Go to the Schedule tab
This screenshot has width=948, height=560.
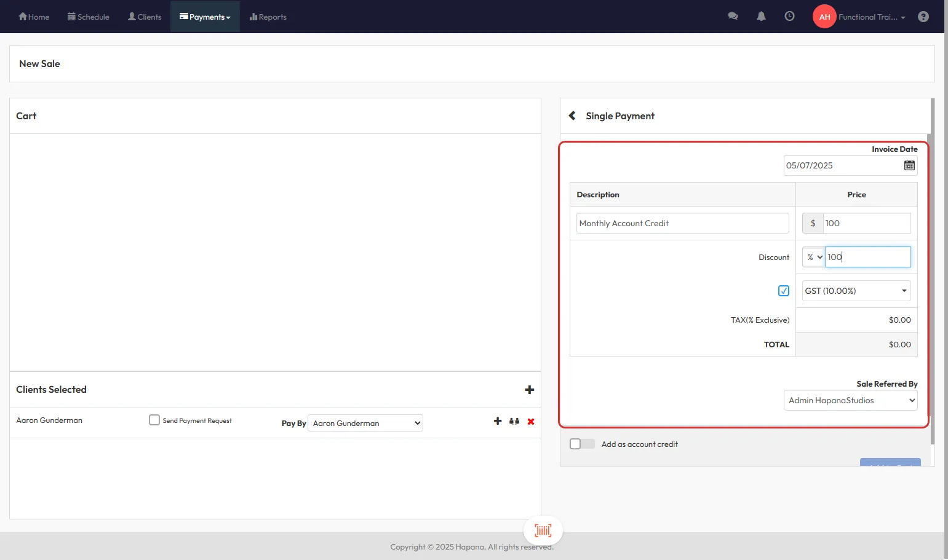click(x=89, y=17)
